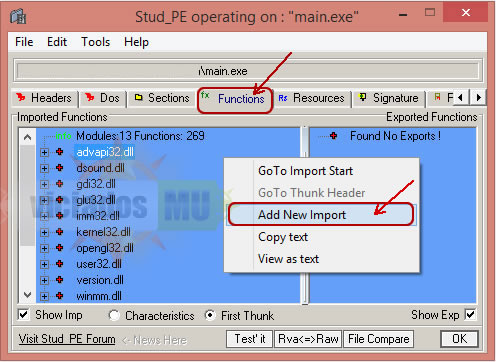The image size is (496, 362).
Task: Select the Characteristics radio button
Action: click(114, 315)
